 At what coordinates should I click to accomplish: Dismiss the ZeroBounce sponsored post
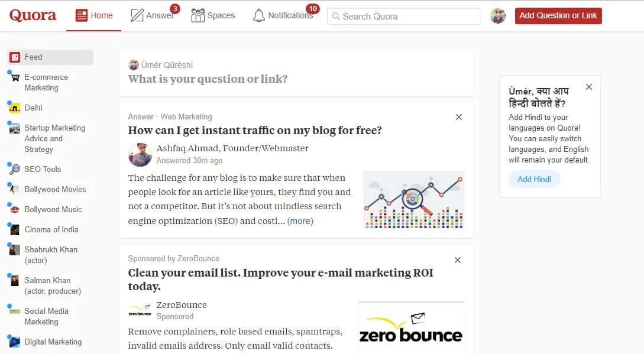(458, 260)
